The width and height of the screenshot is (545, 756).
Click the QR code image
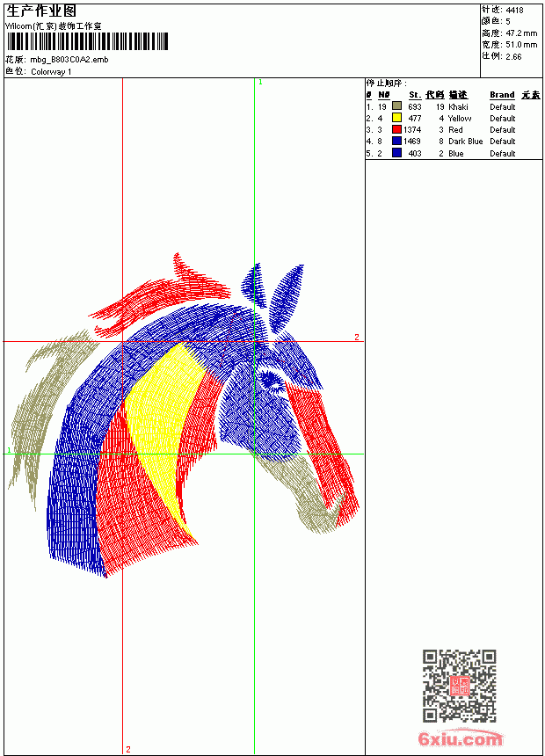click(x=459, y=686)
